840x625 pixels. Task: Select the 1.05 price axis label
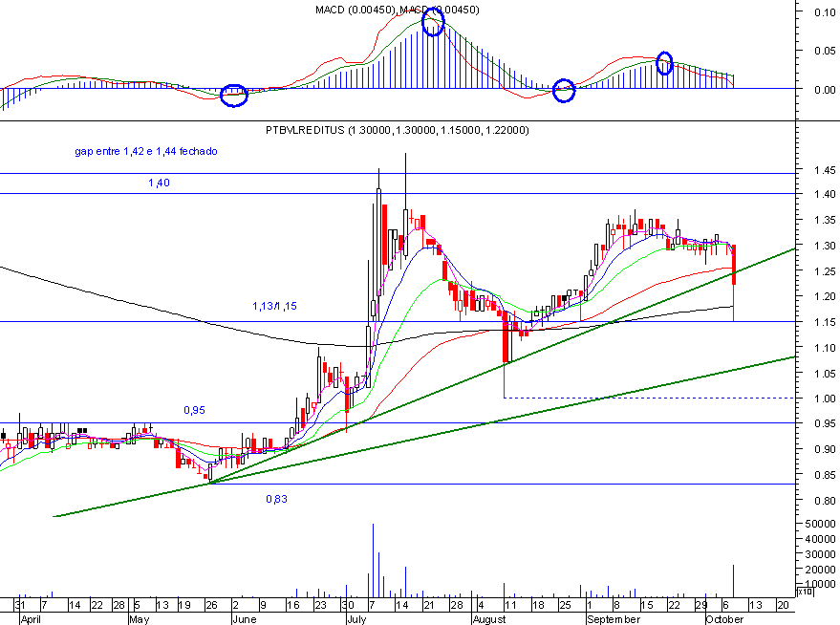(825, 374)
